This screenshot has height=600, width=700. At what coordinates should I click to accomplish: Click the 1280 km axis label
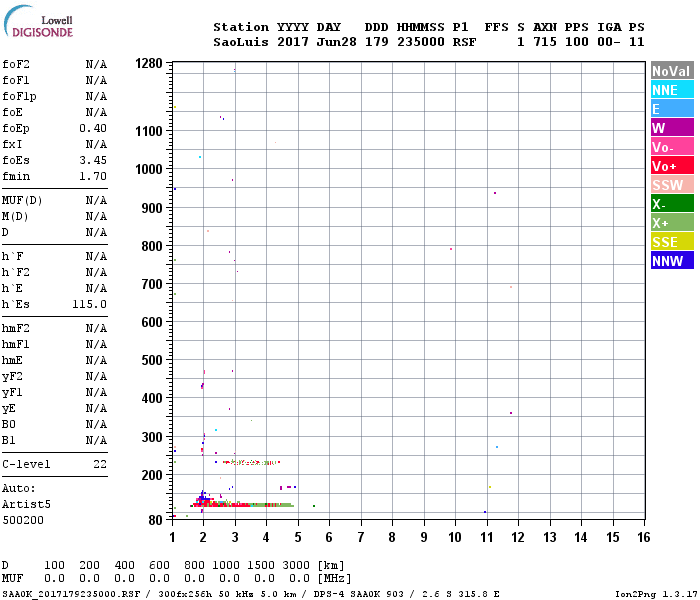[149, 63]
